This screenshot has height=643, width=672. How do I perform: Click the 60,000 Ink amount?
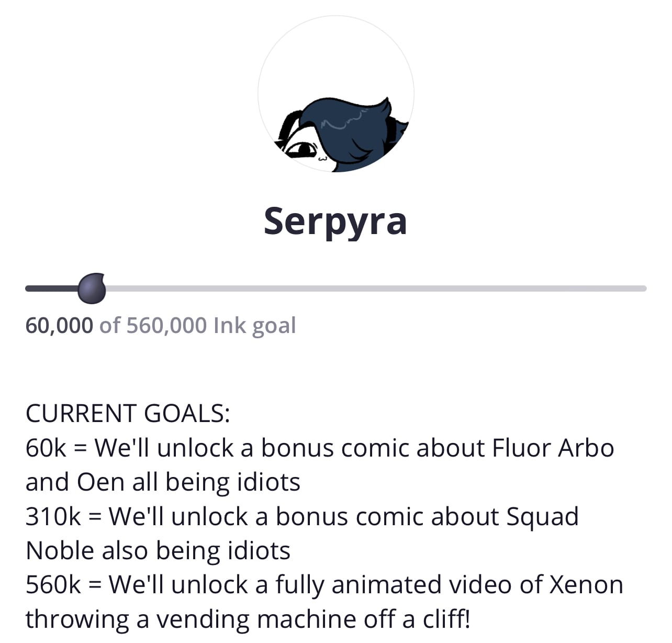[x=59, y=325]
